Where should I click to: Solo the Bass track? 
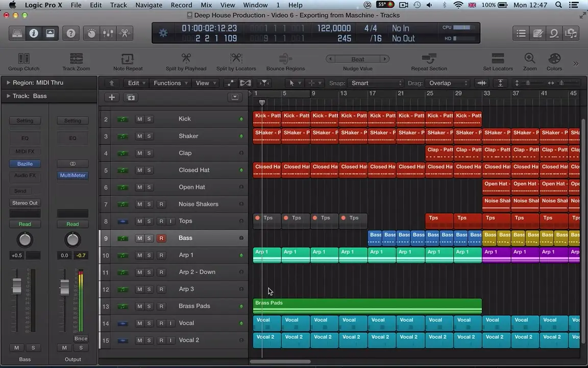point(149,238)
